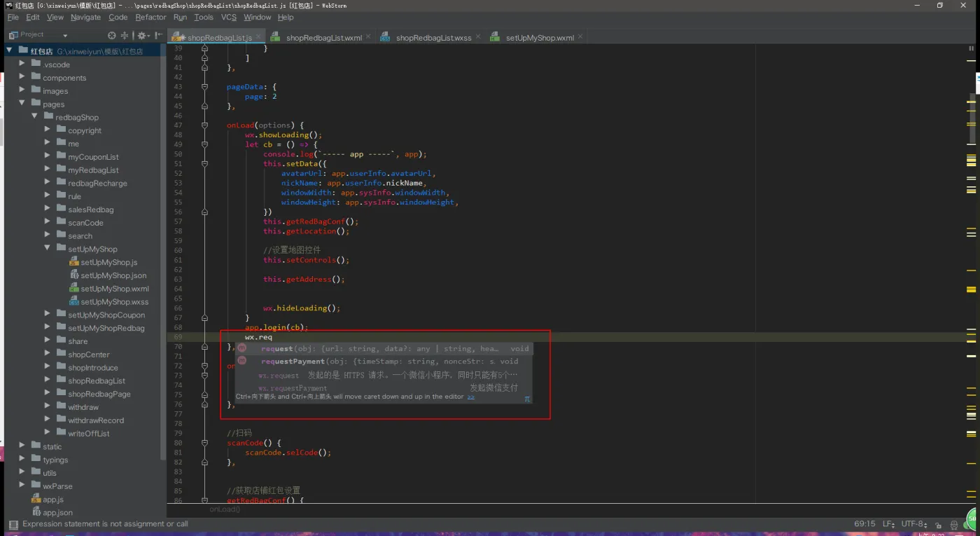Open the Refactor menu
The image size is (980, 536).
(150, 18)
